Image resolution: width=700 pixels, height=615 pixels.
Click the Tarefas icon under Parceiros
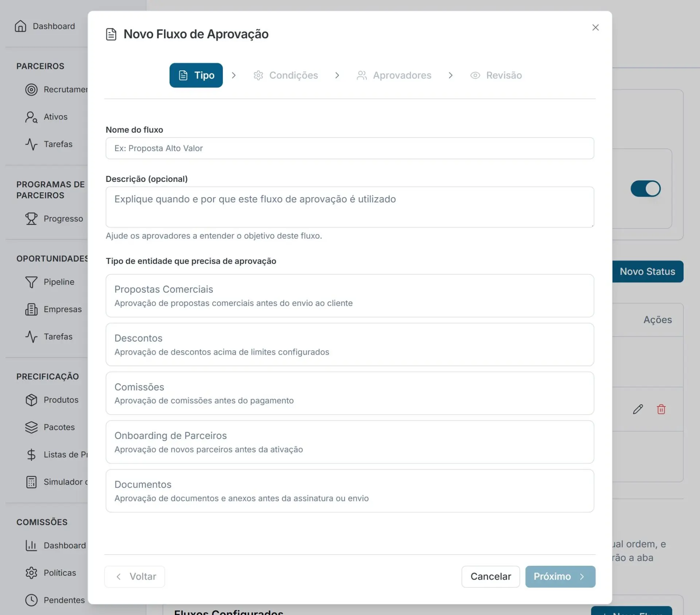coord(31,144)
